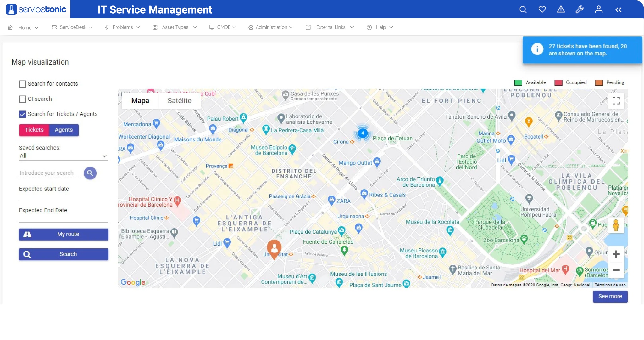
Task: Click the Hospital Clínico H marker
Action: [x=177, y=201]
